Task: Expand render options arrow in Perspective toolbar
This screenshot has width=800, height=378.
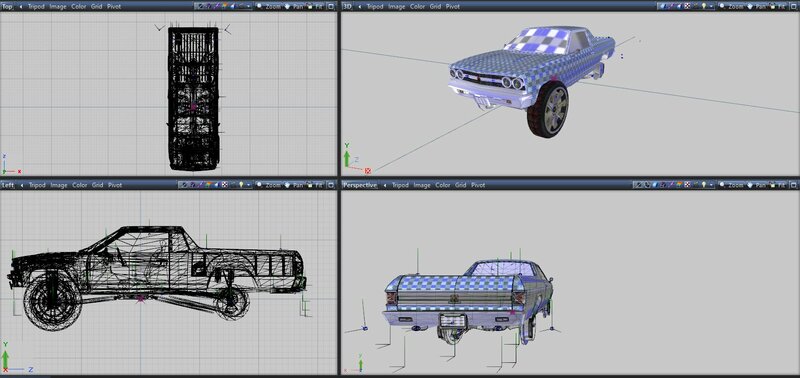Action: coord(711,185)
